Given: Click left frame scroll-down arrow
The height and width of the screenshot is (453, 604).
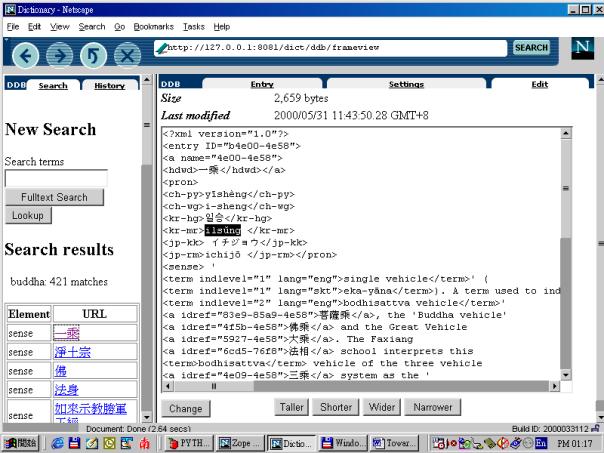Looking at the screenshot, I should [x=147, y=417].
